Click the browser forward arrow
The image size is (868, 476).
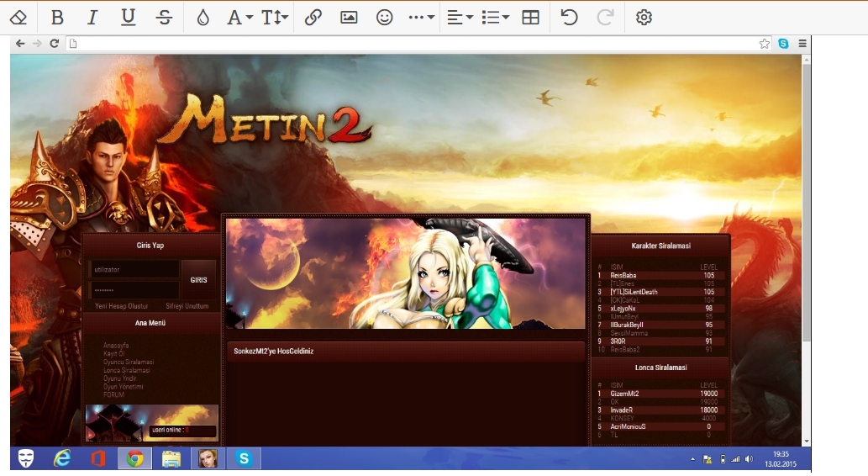[37, 43]
